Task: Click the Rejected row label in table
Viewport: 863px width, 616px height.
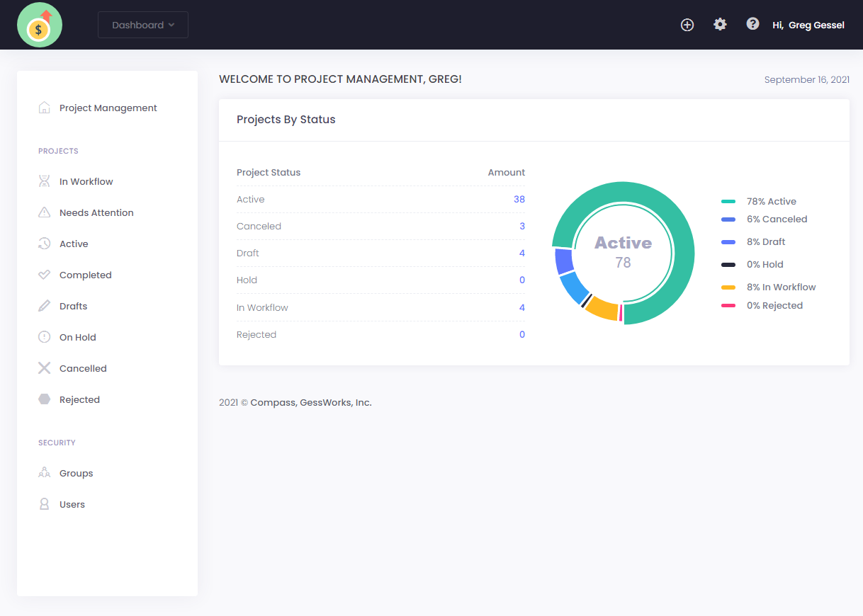Action: (x=256, y=334)
